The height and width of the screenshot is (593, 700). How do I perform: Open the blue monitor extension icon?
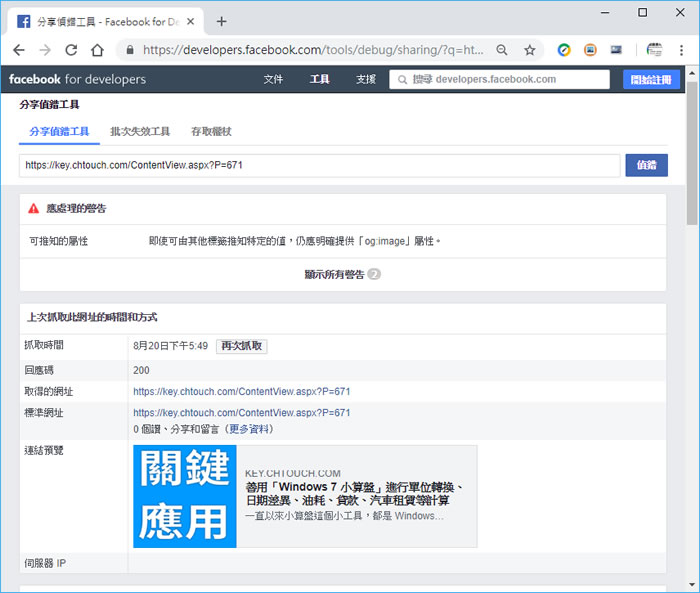[616, 50]
